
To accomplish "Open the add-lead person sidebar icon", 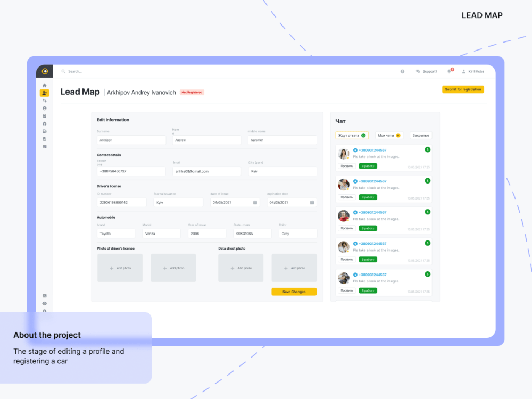I will (45, 93).
